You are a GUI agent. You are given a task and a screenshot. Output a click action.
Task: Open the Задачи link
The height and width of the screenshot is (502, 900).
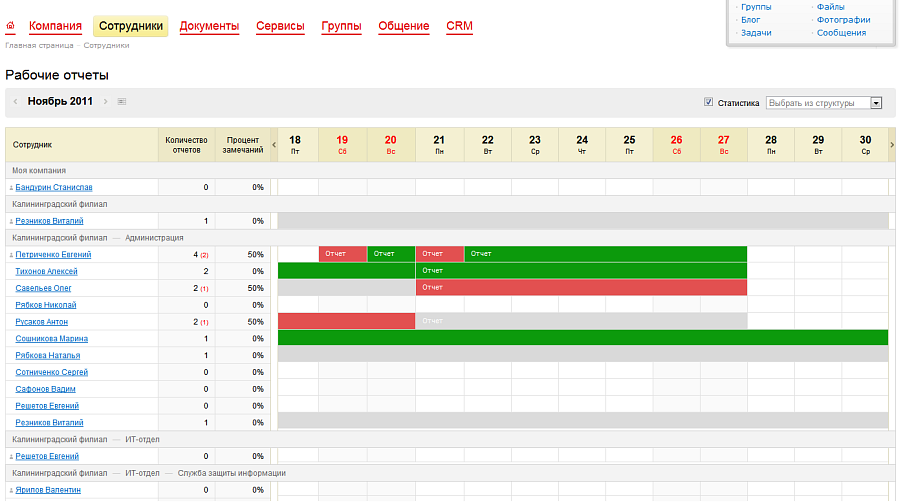[x=756, y=33]
